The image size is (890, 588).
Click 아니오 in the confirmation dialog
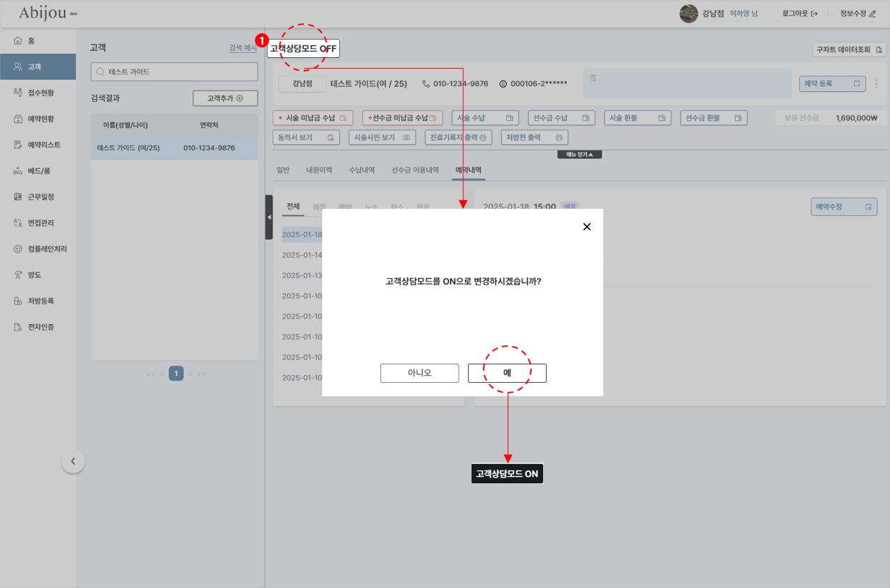[x=420, y=373]
